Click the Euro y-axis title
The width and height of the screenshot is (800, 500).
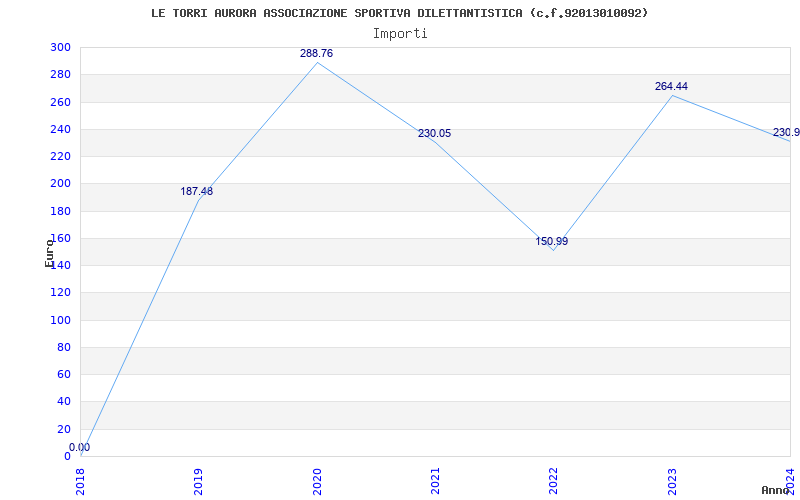click(49, 253)
